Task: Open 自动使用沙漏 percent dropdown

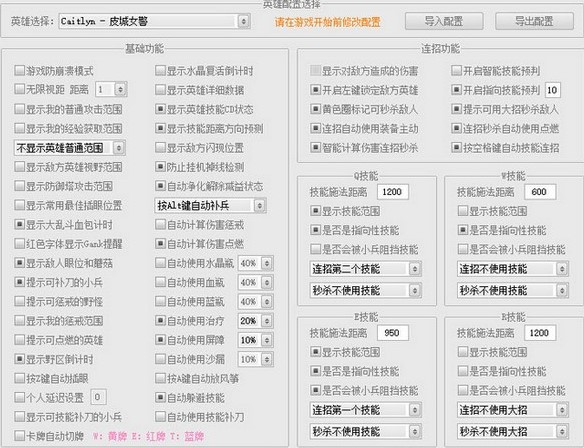Action: (256, 359)
